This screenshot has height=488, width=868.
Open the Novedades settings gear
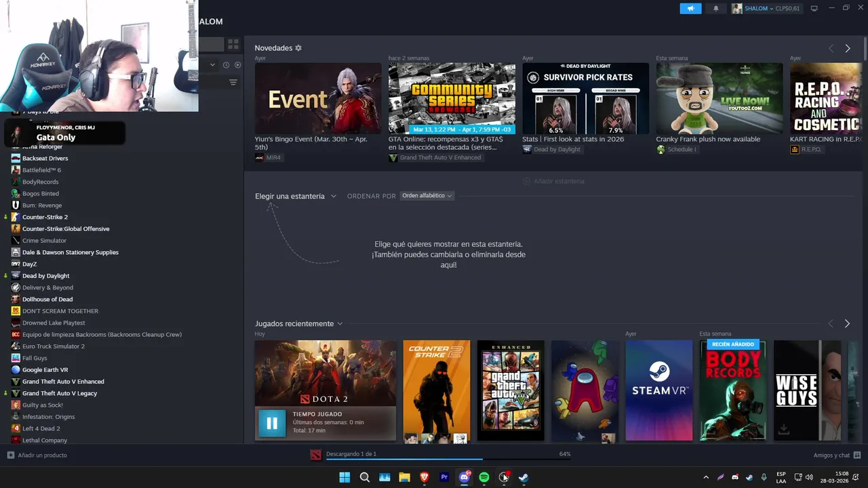[x=298, y=48]
